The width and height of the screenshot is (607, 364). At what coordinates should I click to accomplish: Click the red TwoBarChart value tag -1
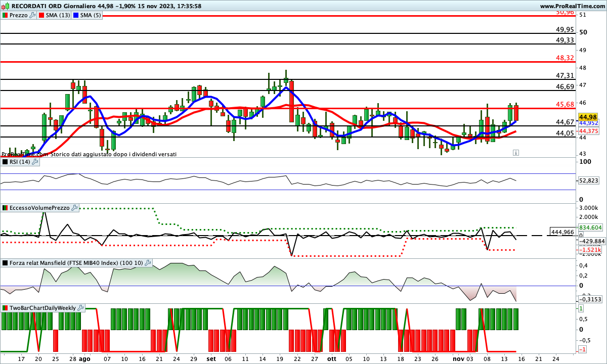pos(582,349)
